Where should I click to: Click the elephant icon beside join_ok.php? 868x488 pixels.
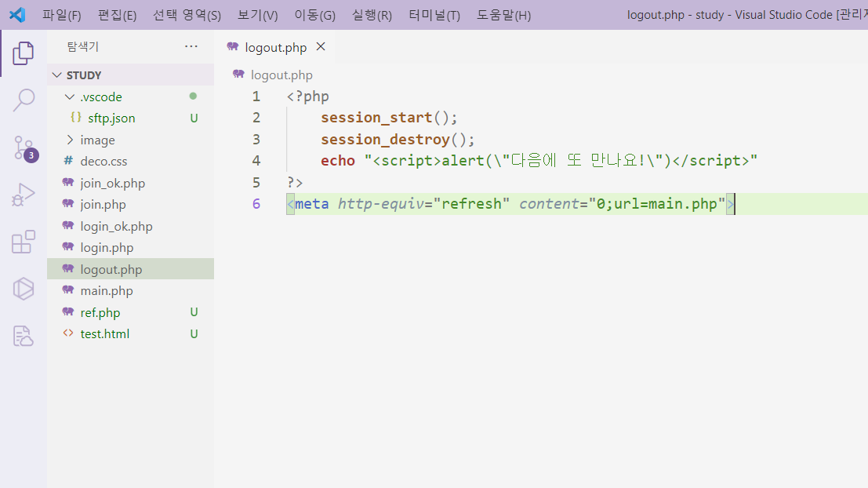tap(68, 183)
